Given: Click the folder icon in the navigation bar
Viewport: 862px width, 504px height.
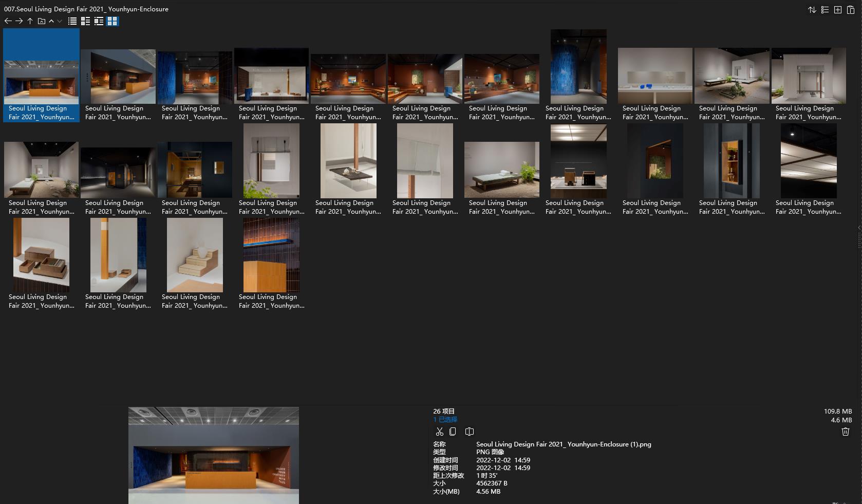Looking at the screenshot, I should (42, 21).
